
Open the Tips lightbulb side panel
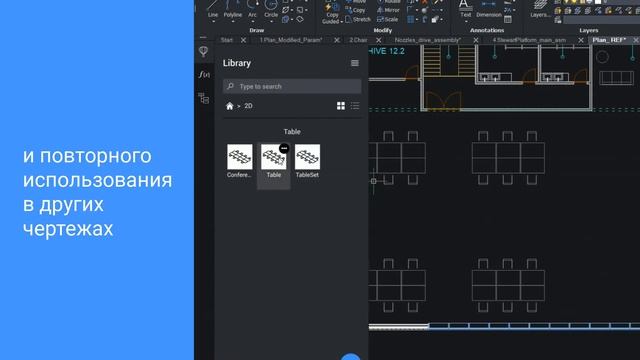pos(203,51)
